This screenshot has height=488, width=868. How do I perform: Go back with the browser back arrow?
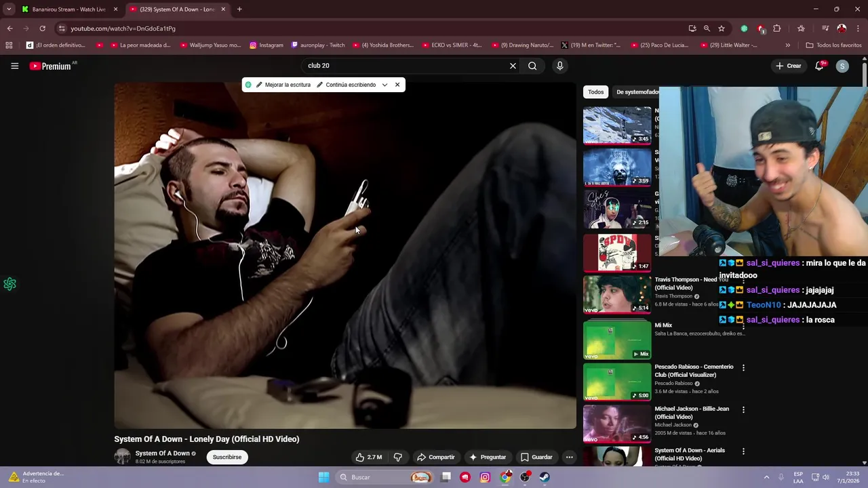[x=9, y=28]
